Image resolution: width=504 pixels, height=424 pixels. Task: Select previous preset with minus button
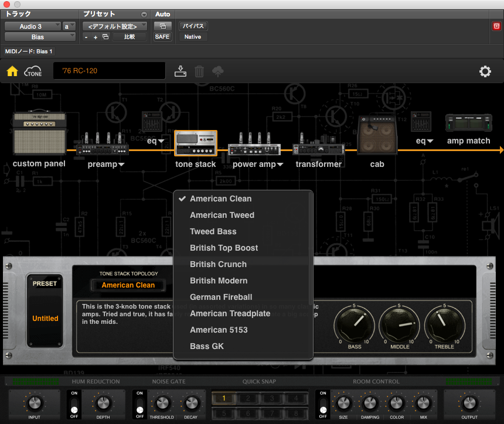pyautogui.click(x=86, y=37)
